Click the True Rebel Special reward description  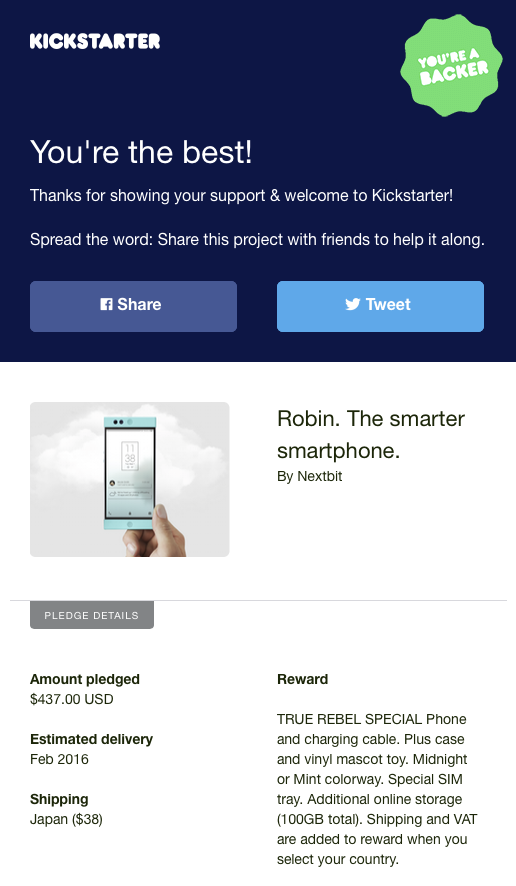[377, 789]
